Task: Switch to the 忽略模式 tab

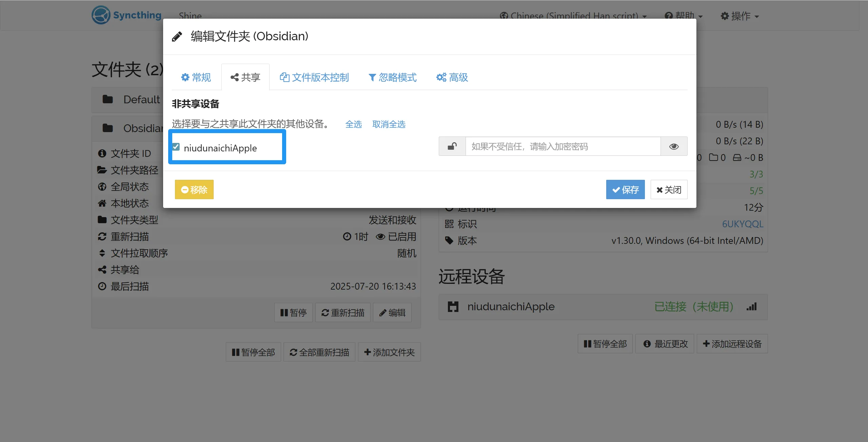Action: [x=393, y=77]
